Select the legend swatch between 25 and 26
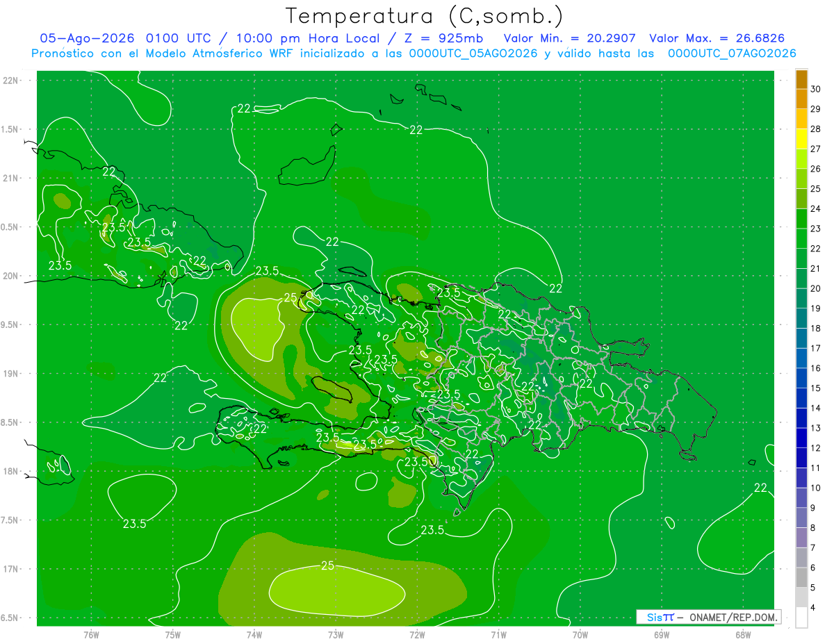 coord(801,179)
